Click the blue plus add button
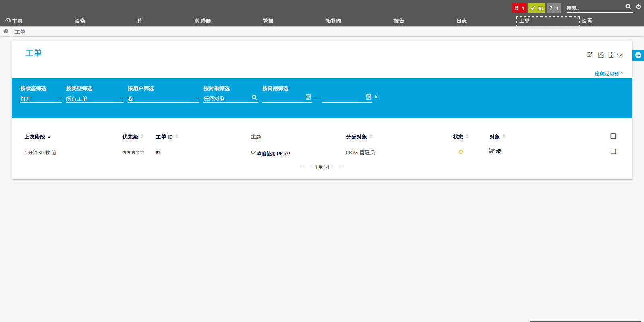 click(x=638, y=55)
